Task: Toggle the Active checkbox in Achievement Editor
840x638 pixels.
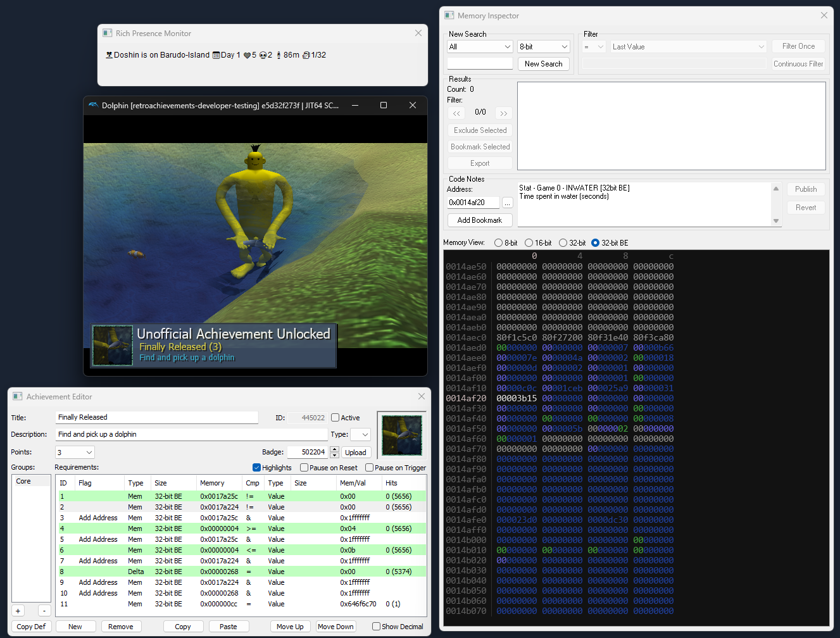Action: 335,418
